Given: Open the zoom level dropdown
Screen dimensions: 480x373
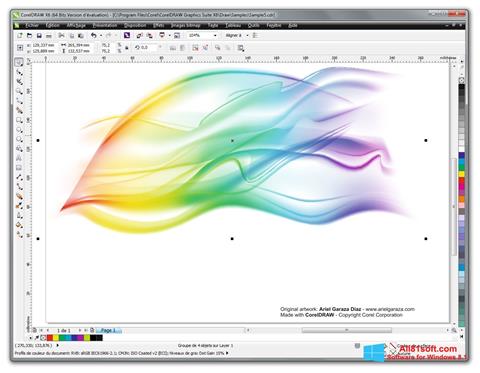Looking at the screenshot, I should click(x=215, y=35).
